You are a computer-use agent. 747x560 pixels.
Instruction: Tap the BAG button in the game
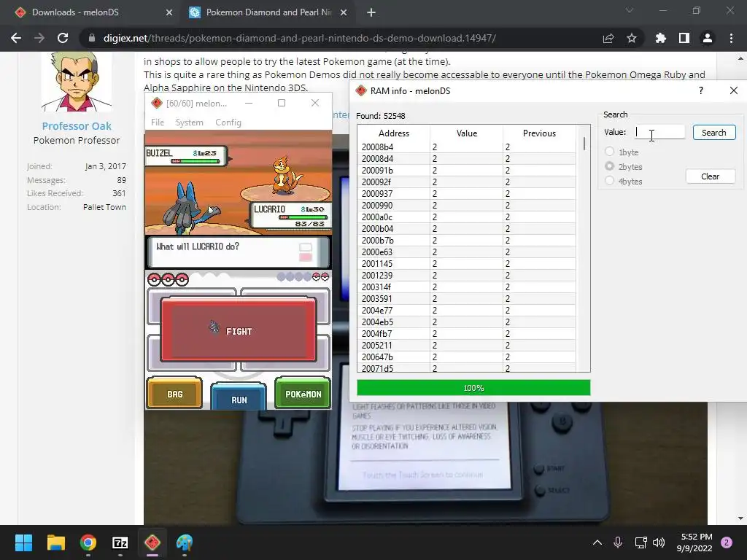point(175,393)
